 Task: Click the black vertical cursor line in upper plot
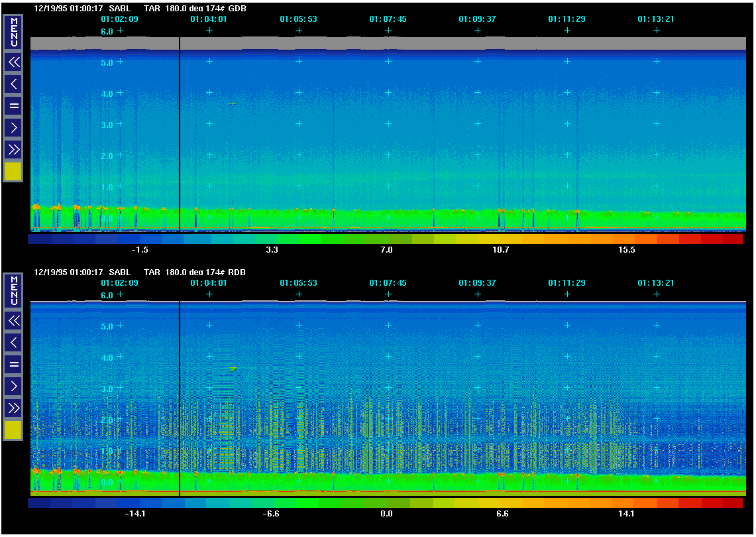(180, 133)
